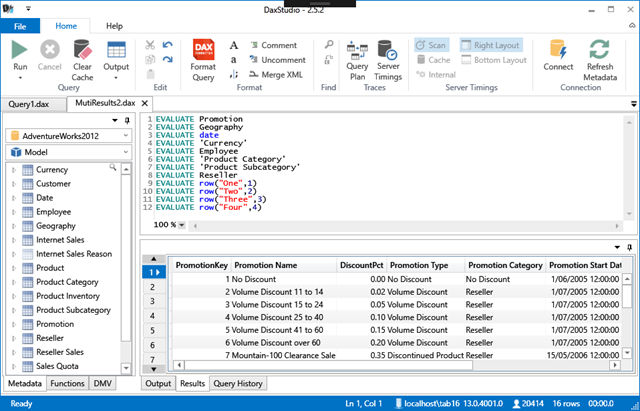Click the Cut scissors icon
The width and height of the screenshot is (640, 411).
tap(150, 45)
